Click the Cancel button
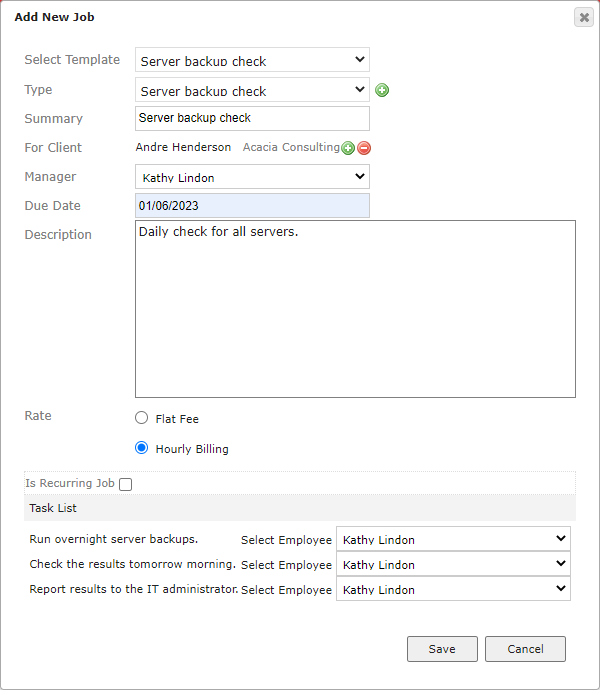This screenshot has height=690, width=600. point(525,649)
